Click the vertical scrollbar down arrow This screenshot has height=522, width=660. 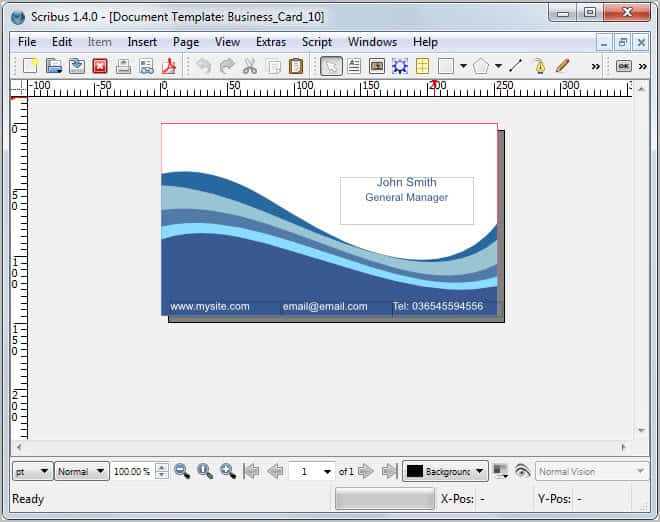641,430
